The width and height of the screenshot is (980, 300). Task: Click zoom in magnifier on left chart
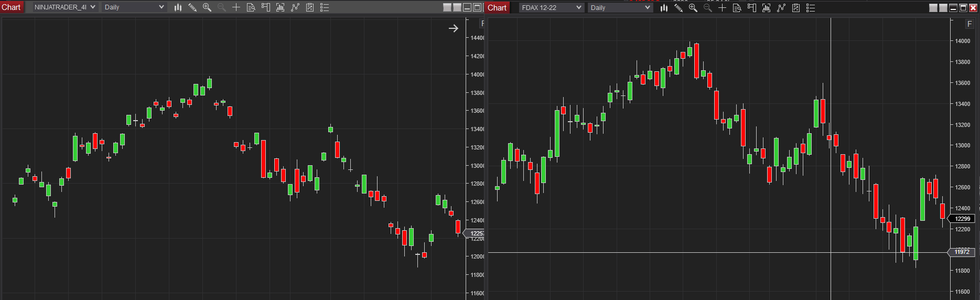pos(207,7)
